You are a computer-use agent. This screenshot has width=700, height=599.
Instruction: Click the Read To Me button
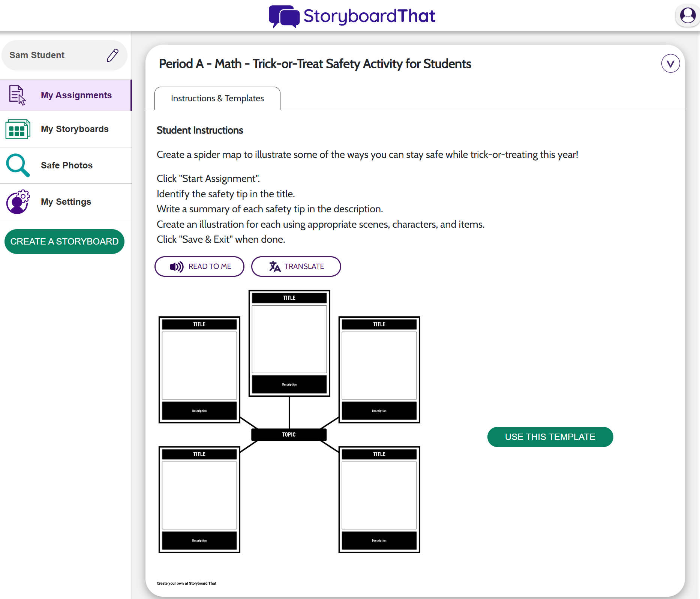(199, 267)
